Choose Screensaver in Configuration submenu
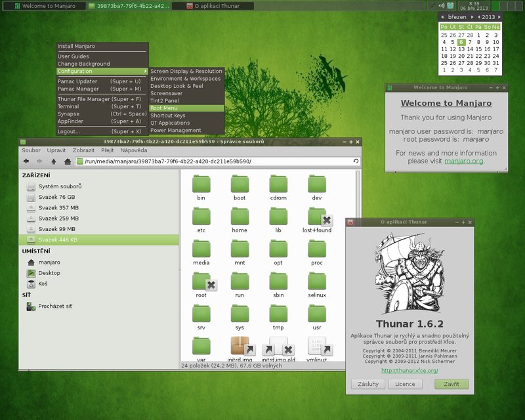 [x=186, y=93]
